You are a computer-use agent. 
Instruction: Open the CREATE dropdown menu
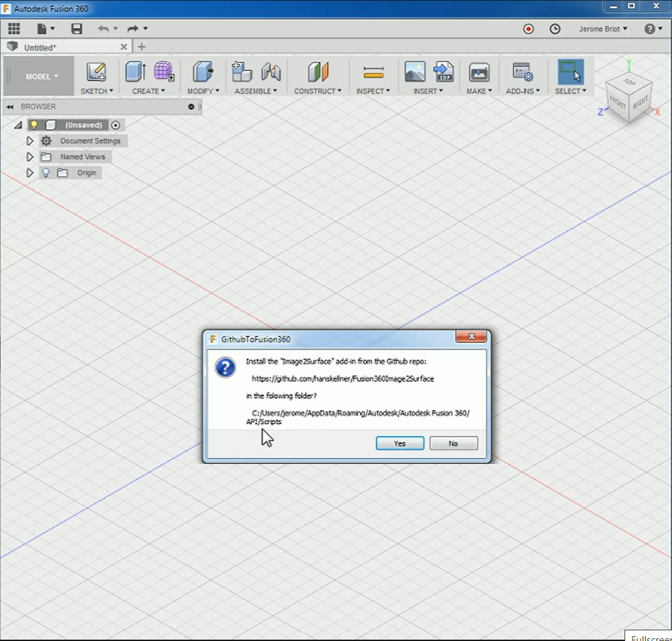[148, 91]
